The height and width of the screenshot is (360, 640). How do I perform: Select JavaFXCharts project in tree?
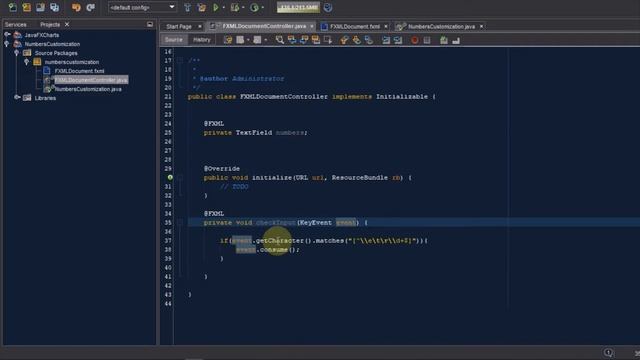[x=42, y=35]
